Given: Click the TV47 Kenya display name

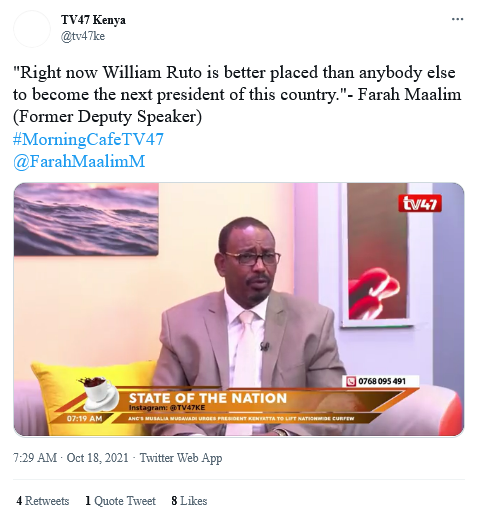Looking at the screenshot, I should pos(93,20).
